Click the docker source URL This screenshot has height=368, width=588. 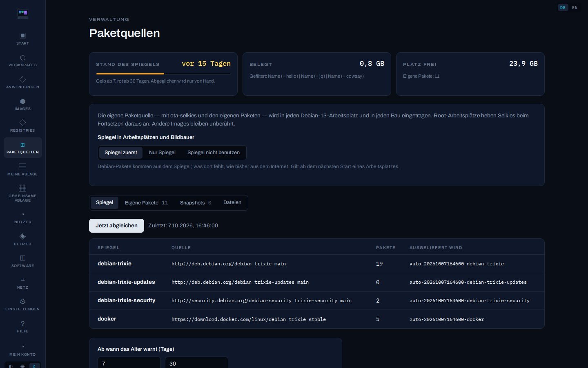249,319
